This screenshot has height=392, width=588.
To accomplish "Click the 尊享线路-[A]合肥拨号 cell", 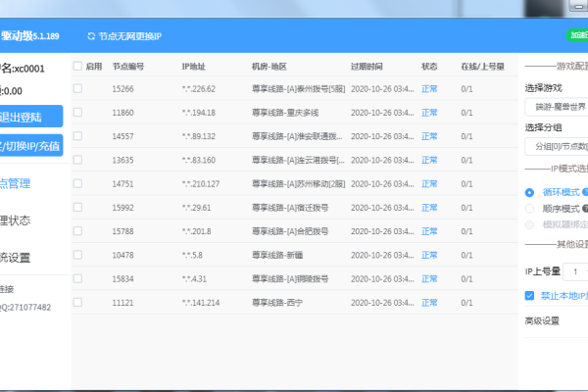I will [x=290, y=231].
